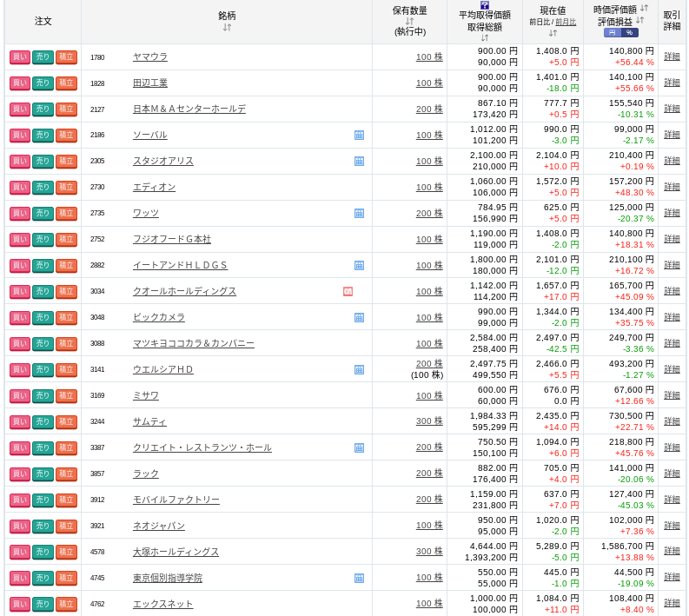Open the エディオン stock link

click(x=155, y=187)
